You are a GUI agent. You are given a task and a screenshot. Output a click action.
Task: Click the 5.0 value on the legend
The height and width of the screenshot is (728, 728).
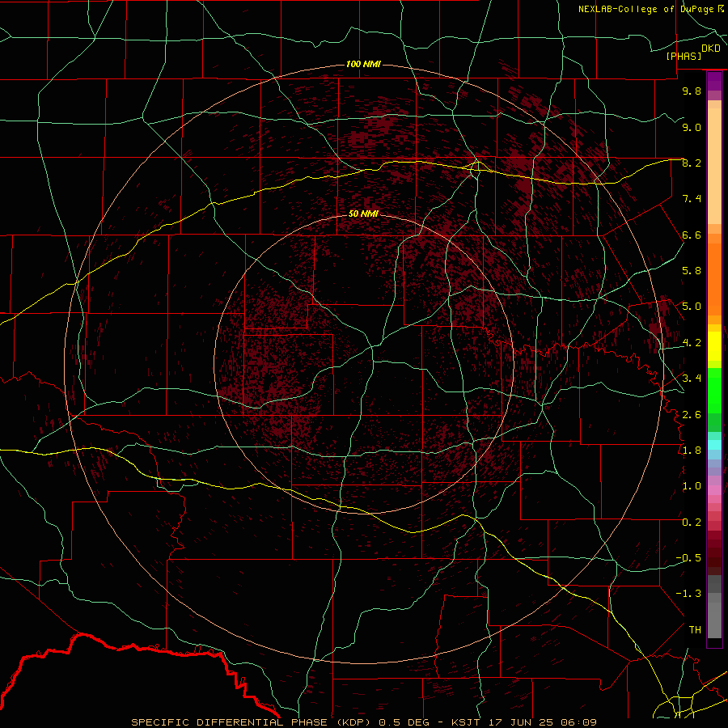(692, 307)
